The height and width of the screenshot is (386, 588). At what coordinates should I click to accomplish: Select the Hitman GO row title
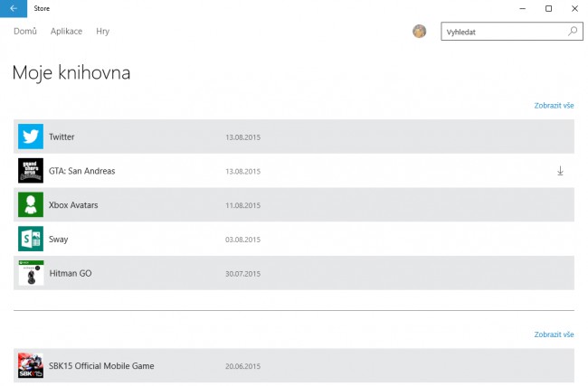[x=71, y=273]
